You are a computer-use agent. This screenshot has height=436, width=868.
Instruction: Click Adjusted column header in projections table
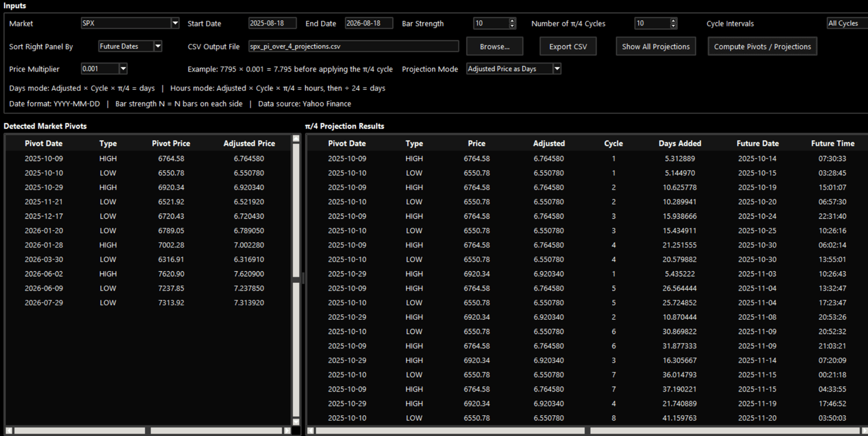click(x=549, y=143)
